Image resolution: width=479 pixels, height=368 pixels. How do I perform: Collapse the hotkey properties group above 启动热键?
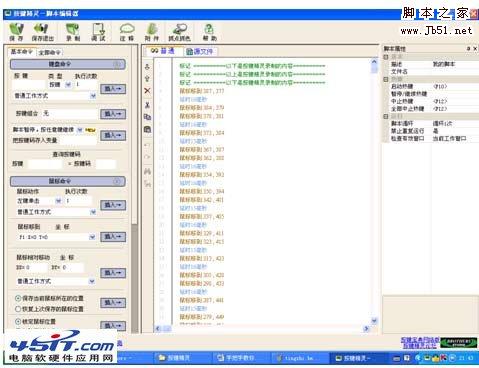point(386,79)
